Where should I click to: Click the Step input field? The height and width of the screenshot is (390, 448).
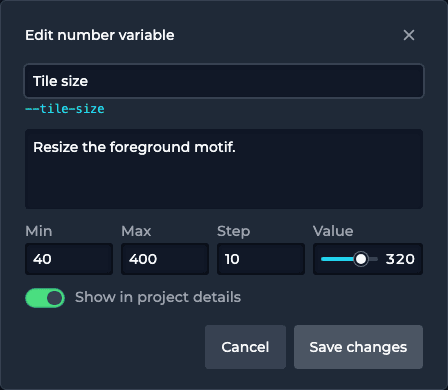pos(261,259)
